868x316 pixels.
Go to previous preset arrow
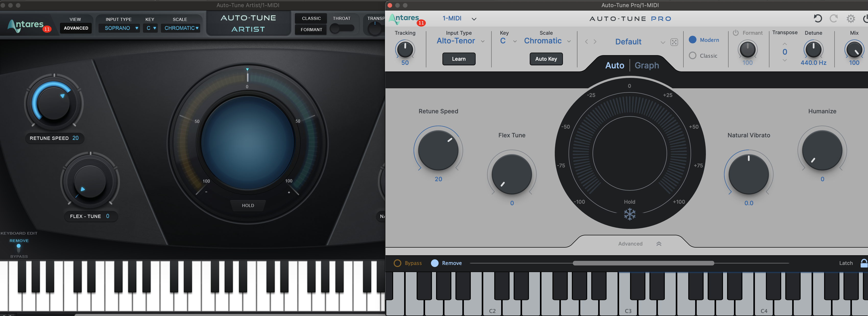pyautogui.click(x=586, y=42)
